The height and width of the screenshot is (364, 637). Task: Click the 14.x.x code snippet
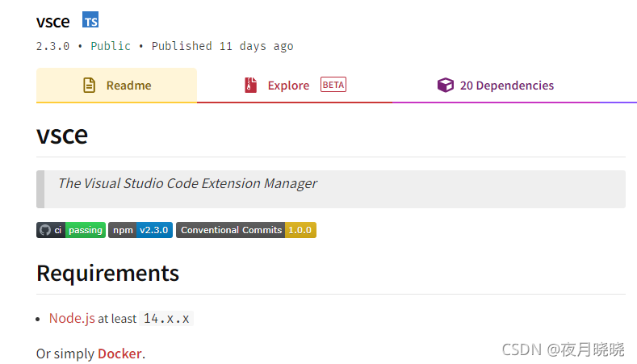(166, 319)
